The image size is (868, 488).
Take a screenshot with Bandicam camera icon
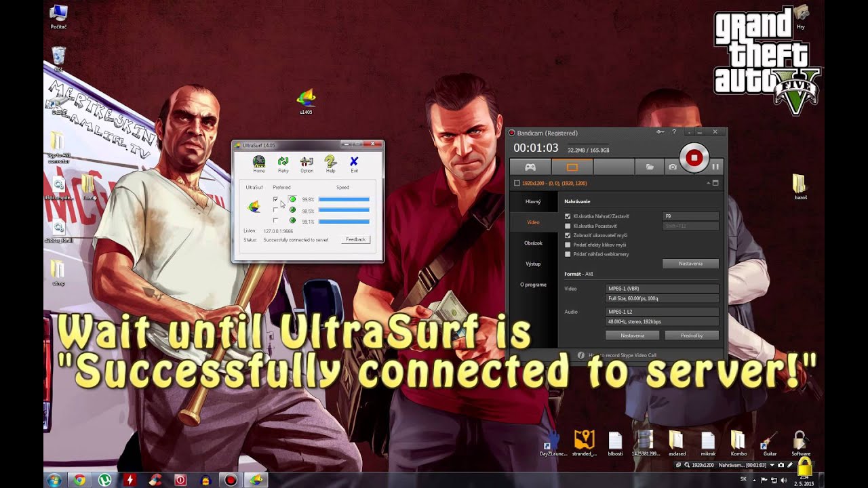point(672,167)
